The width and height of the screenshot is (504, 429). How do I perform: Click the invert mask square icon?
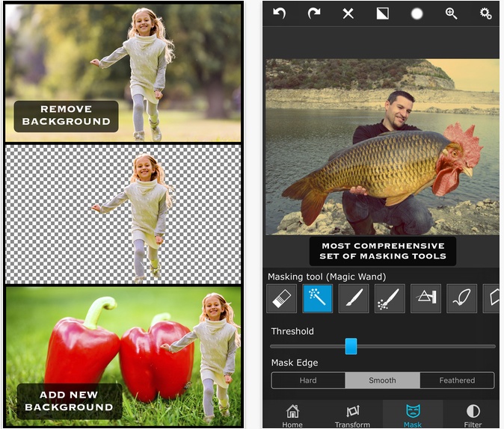(382, 13)
